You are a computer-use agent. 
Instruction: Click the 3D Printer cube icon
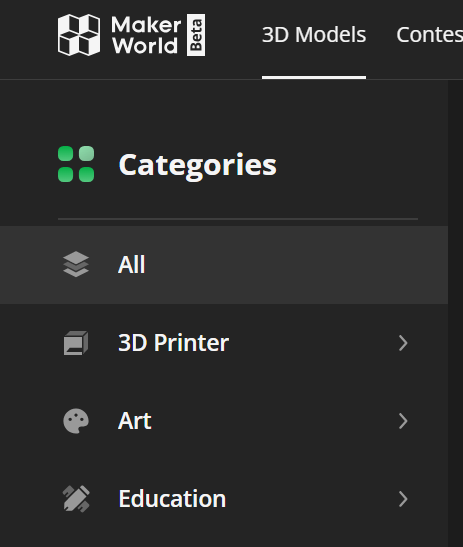coord(76,343)
